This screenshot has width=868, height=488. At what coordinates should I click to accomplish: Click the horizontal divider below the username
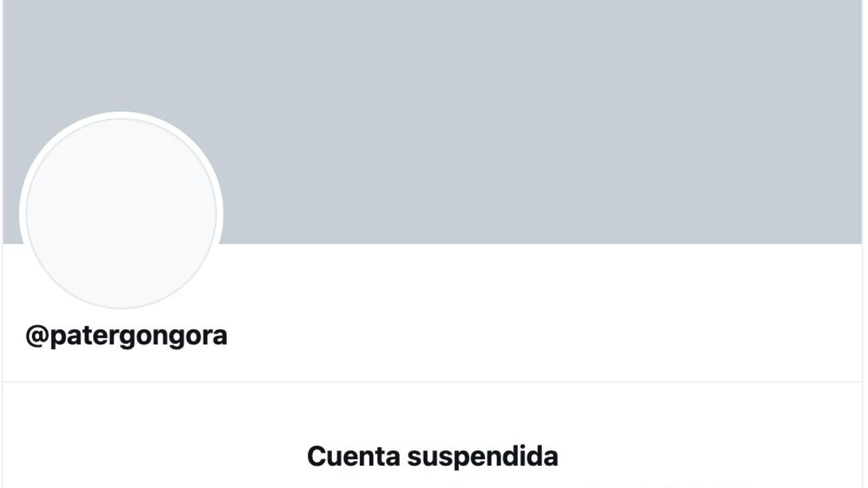click(432, 382)
